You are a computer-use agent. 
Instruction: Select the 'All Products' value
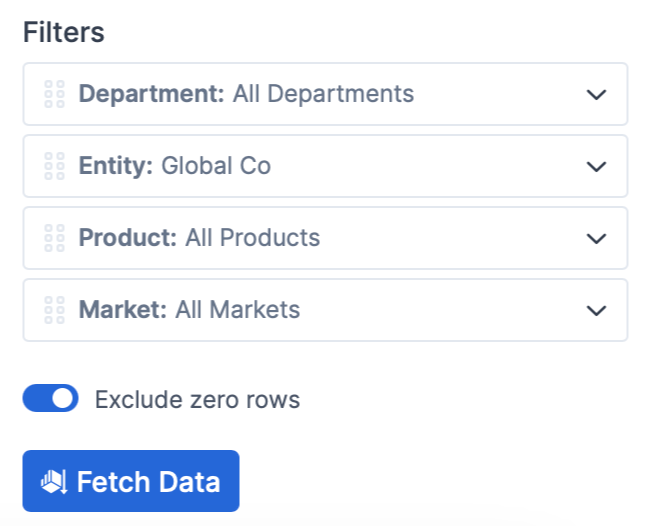[x=252, y=238]
